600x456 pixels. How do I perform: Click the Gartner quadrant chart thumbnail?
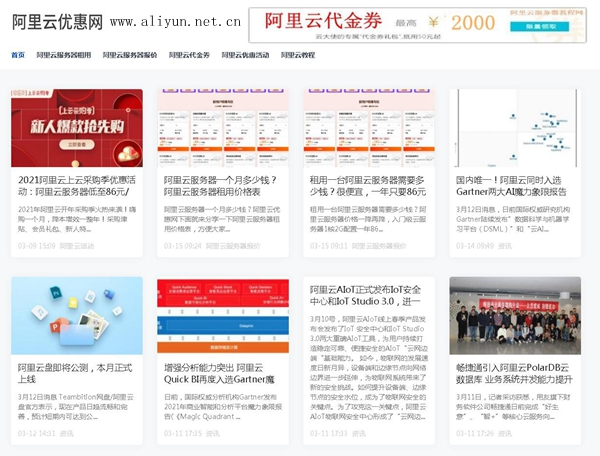515,128
